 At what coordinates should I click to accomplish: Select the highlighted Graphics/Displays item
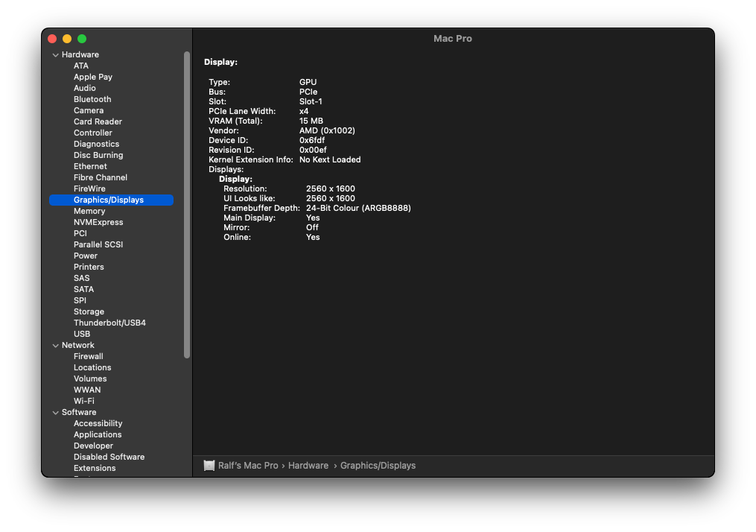[112, 200]
